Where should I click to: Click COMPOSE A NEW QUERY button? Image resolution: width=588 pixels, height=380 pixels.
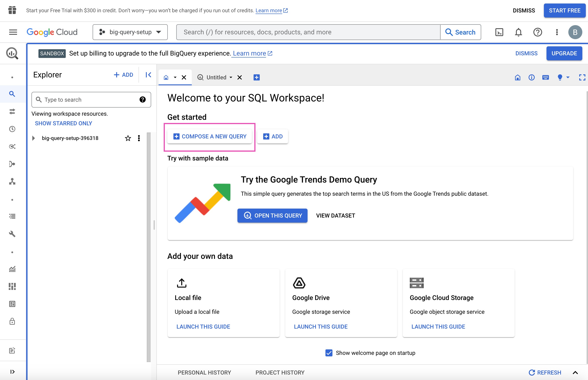pyautogui.click(x=209, y=136)
